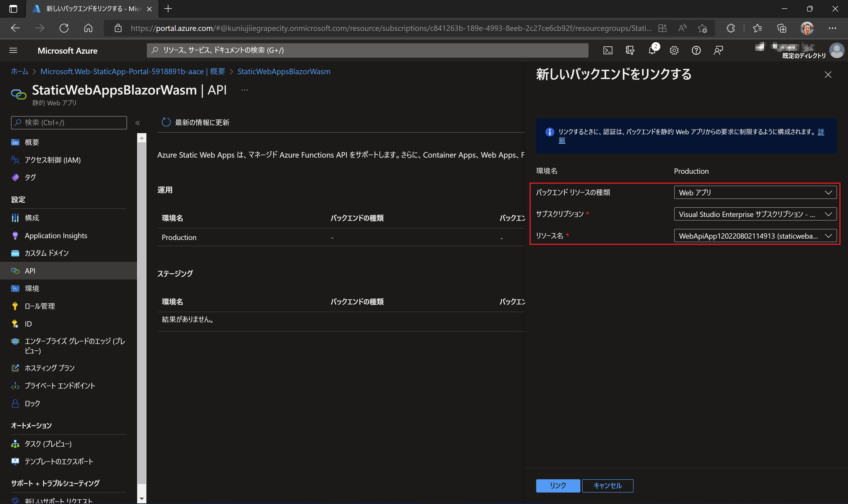The width and height of the screenshot is (848, 504).
Task: Open a new browser tab
Action: point(168,9)
